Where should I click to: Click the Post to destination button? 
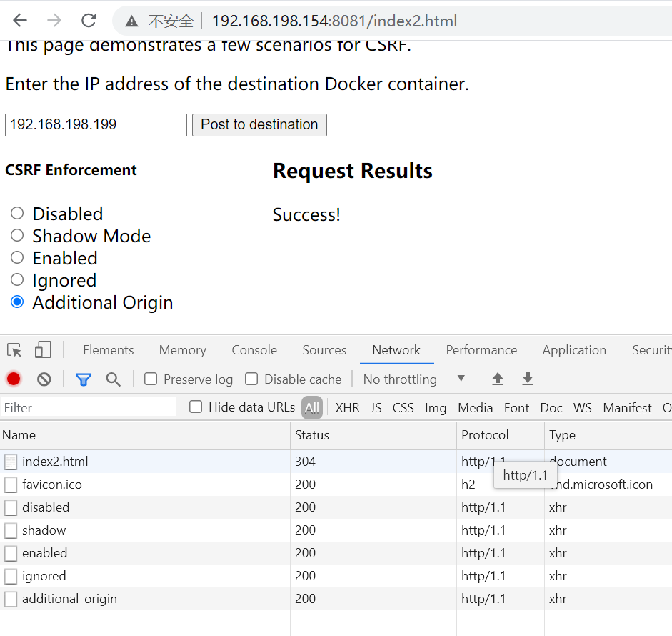coord(259,124)
